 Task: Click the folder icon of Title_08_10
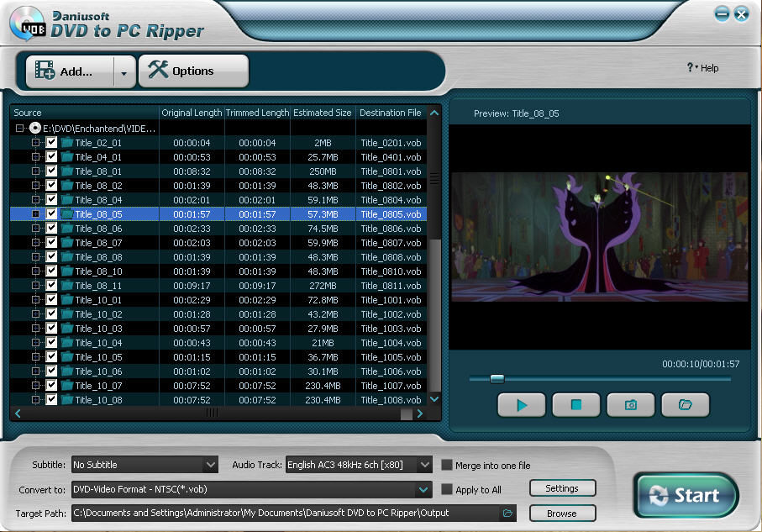67,271
